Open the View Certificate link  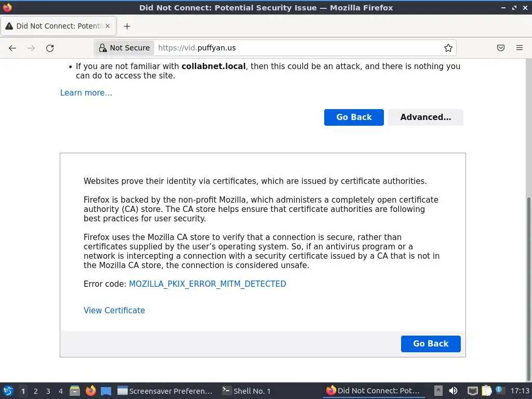[x=114, y=311]
